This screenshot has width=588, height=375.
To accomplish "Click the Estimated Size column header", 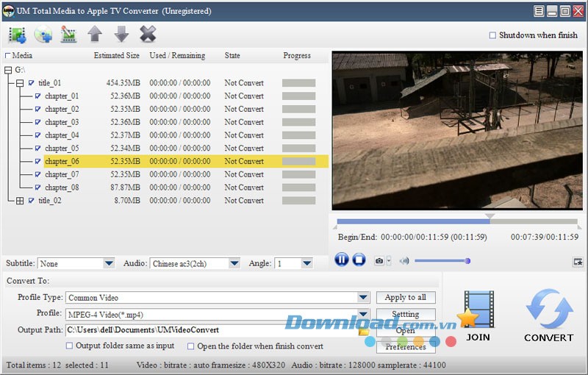I will (117, 55).
